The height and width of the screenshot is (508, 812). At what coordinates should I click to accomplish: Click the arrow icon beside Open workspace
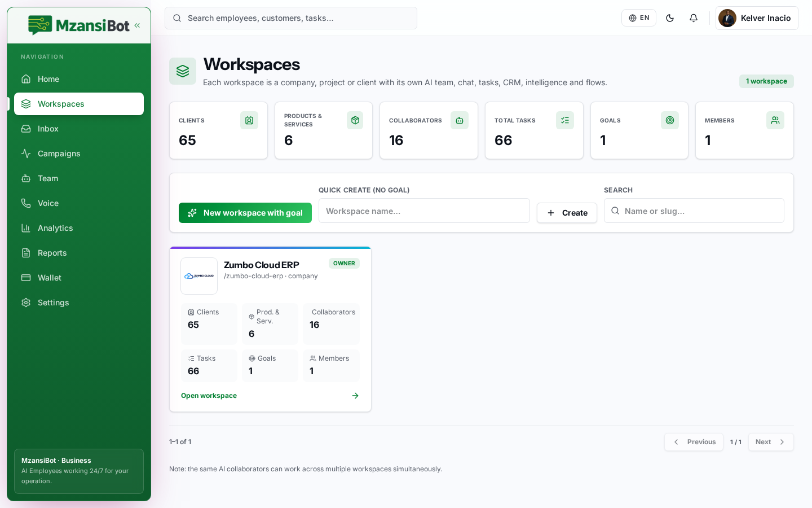(x=355, y=396)
